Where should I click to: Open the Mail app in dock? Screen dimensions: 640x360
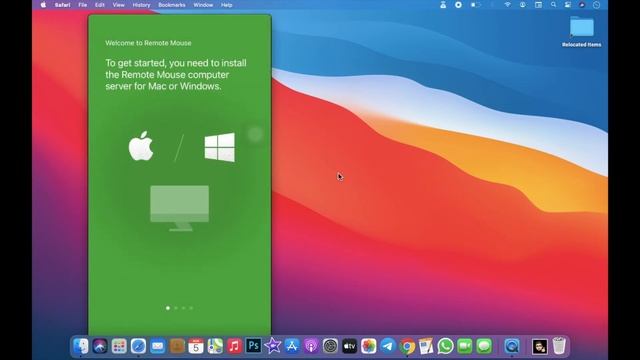pyautogui.click(x=158, y=346)
